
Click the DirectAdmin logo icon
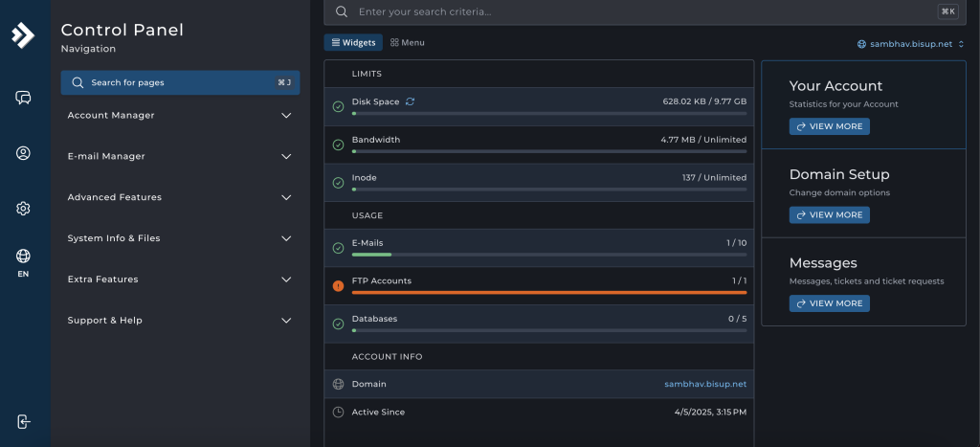23,35
